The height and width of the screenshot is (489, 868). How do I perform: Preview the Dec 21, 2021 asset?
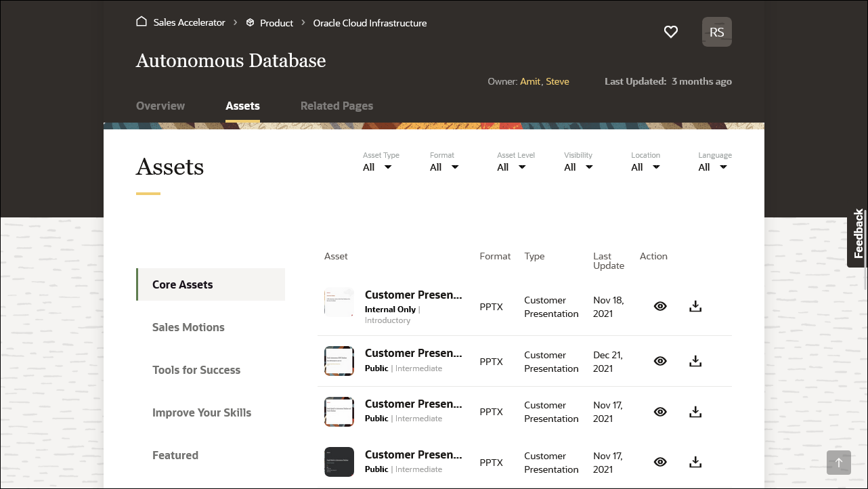pyautogui.click(x=660, y=360)
